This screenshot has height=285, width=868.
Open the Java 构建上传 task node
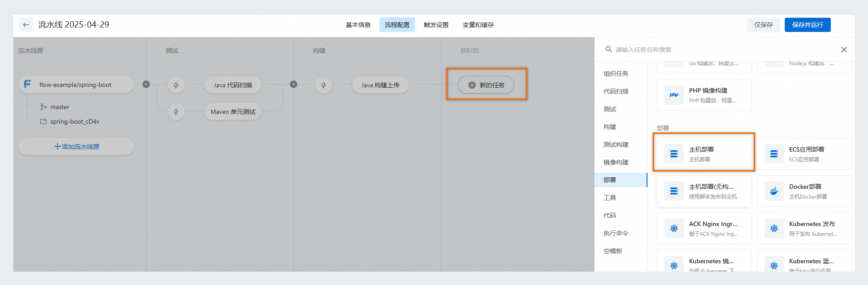click(380, 85)
